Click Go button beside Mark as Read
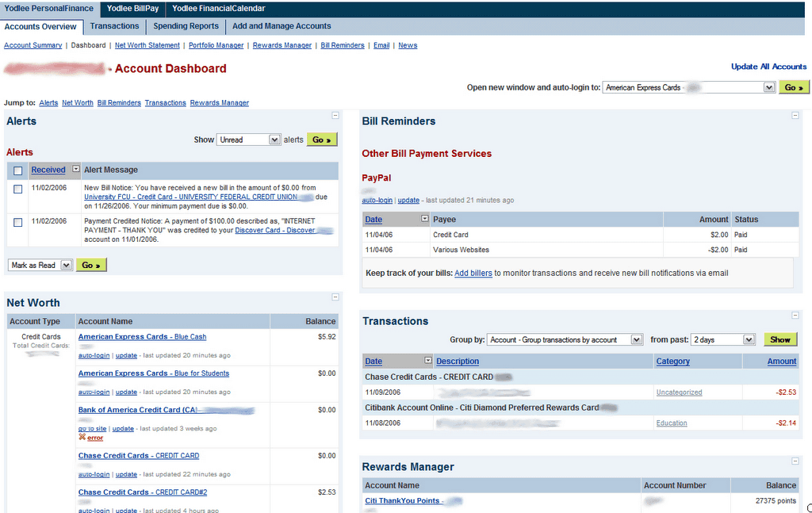The height and width of the screenshot is (513, 812). click(x=91, y=265)
